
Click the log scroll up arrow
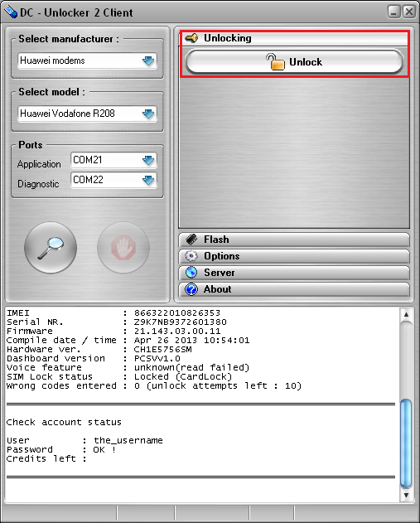point(406,314)
